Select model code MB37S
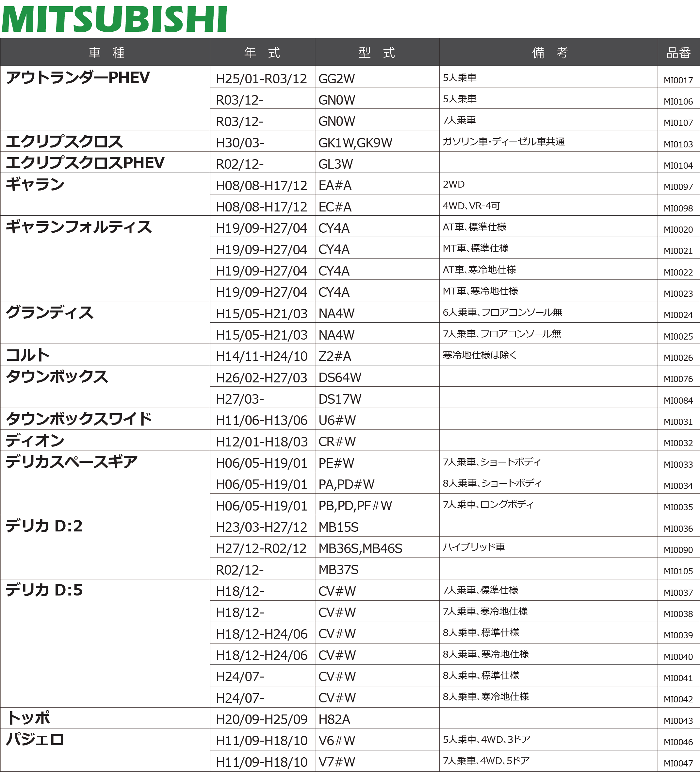Screen dimensions: 700x772 338,570
